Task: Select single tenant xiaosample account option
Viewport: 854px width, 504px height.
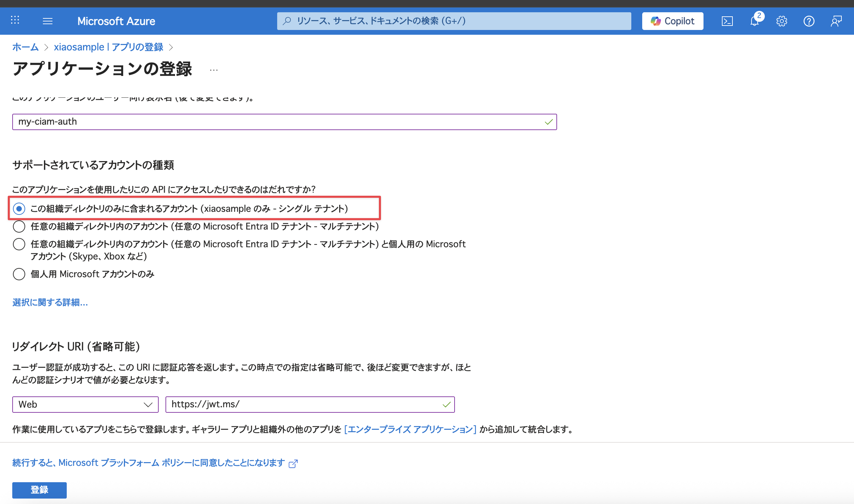Action: tap(19, 208)
